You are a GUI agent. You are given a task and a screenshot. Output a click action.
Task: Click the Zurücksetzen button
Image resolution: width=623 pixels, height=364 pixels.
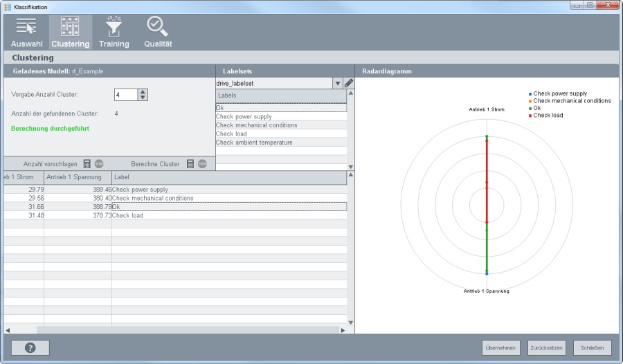click(546, 347)
